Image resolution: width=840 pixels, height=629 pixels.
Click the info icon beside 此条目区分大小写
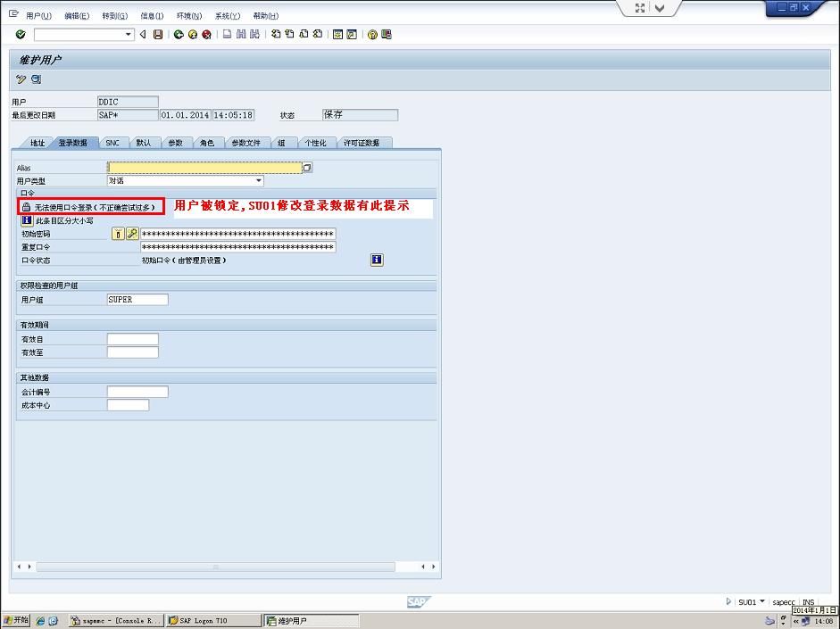pyautogui.click(x=27, y=220)
